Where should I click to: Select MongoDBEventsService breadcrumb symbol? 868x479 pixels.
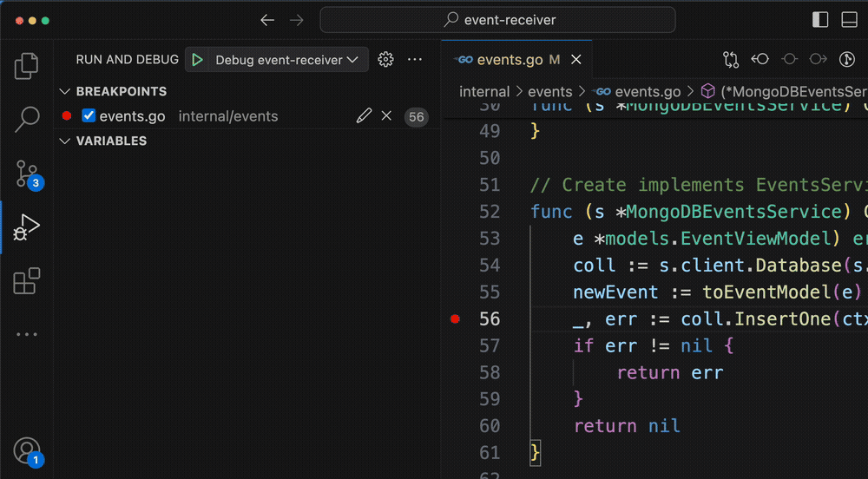tap(784, 91)
